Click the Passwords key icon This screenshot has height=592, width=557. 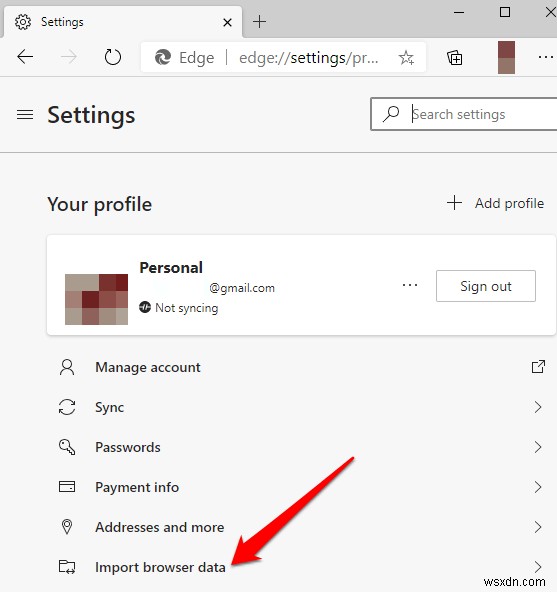tap(67, 447)
